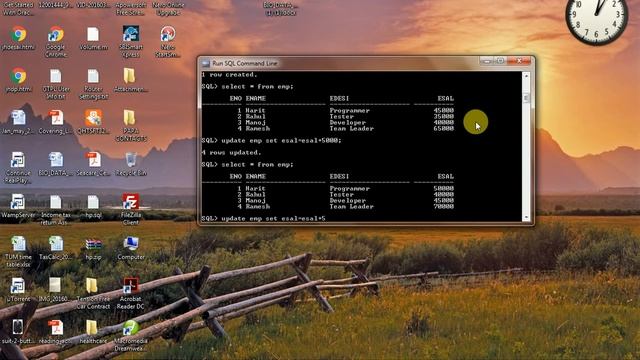Image resolution: width=640 pixels, height=360 pixels.
Task: Click the SQL window scrollbar down arrow
Action: coord(526,218)
